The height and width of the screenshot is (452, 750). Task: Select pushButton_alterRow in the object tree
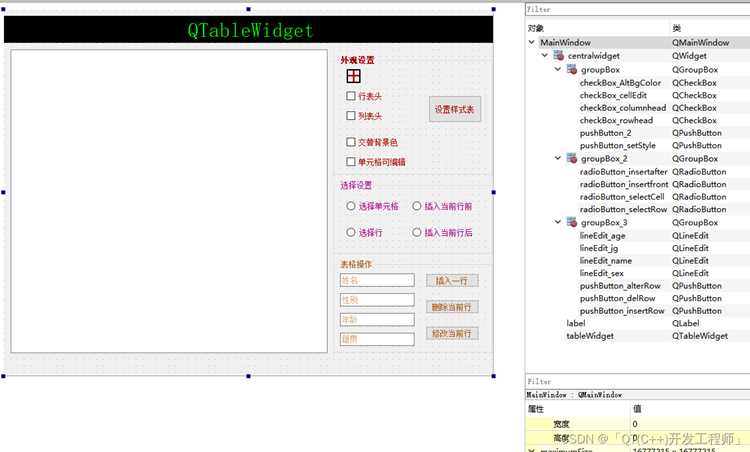(620, 286)
